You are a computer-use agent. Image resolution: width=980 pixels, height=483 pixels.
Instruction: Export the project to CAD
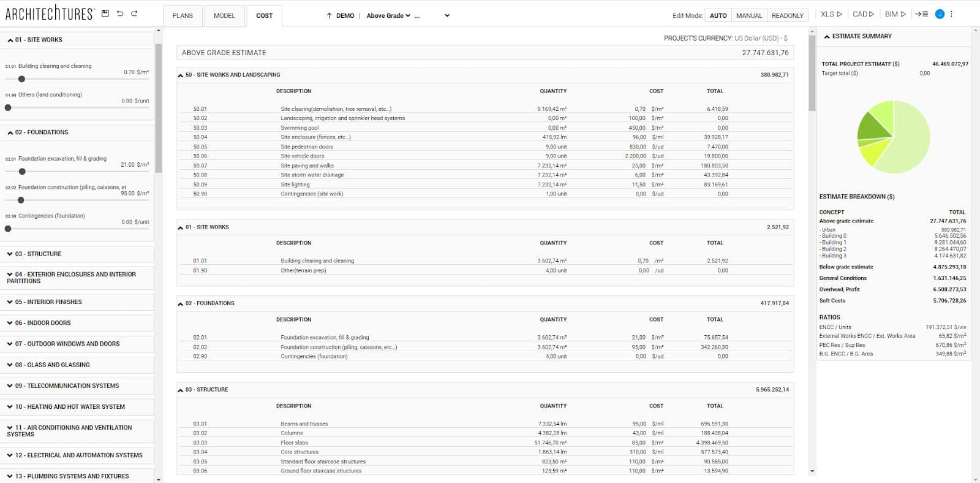(864, 14)
